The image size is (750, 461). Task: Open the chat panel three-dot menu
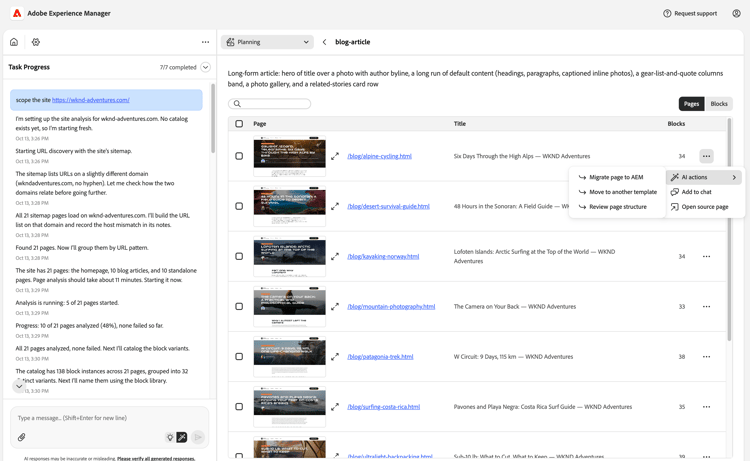205,42
